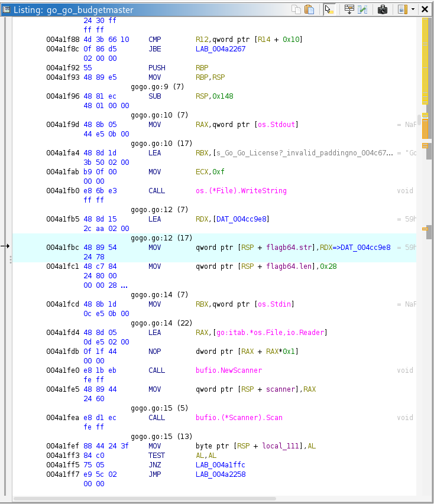Select the JNZ mnemonic
The width and height of the screenshot is (434, 504).
(155, 465)
